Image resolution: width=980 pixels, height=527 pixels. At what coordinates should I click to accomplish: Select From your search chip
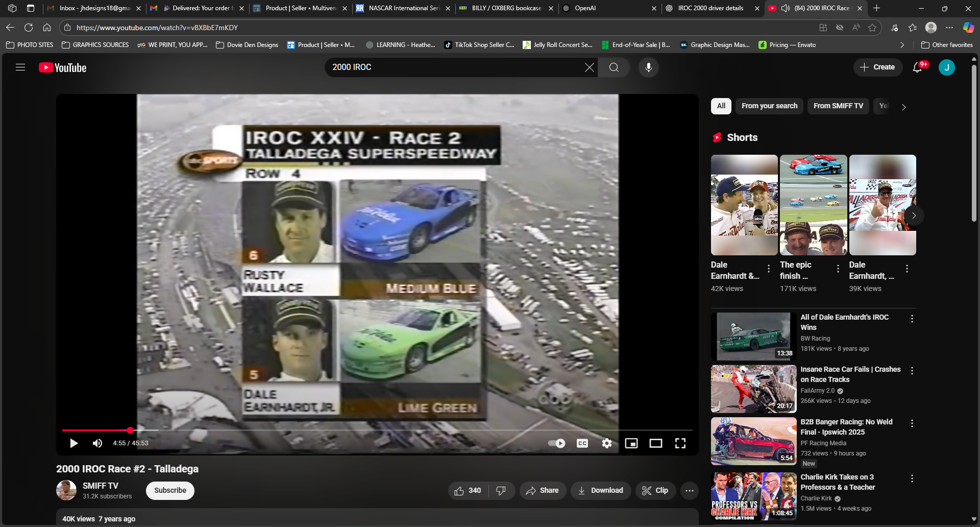tap(769, 106)
